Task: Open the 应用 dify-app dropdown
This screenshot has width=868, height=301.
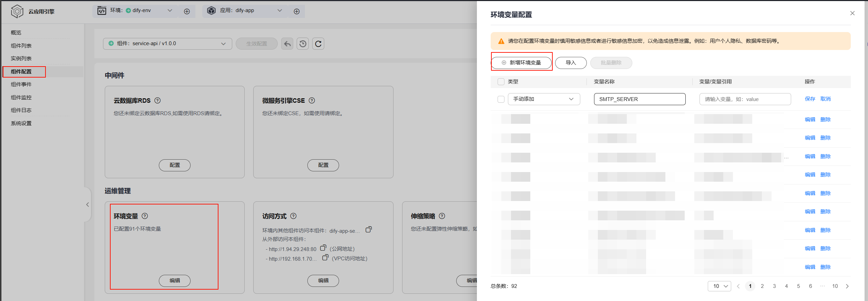Action: pyautogui.click(x=245, y=11)
